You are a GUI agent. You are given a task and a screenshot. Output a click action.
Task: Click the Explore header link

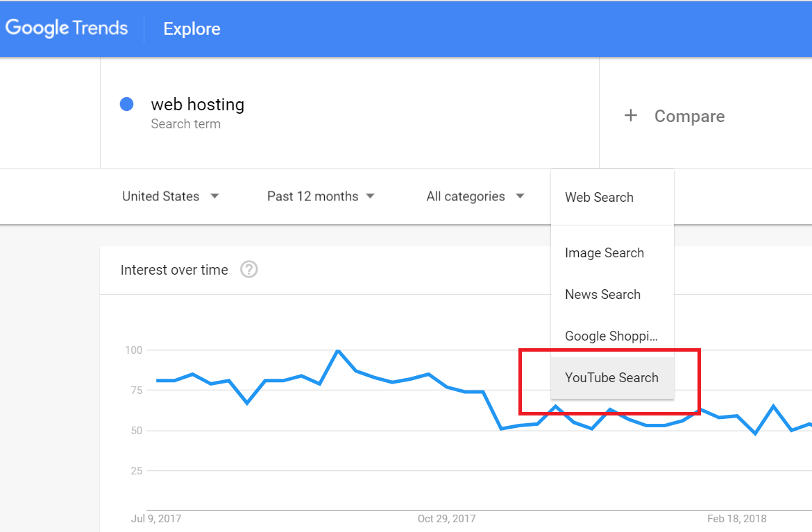192,29
